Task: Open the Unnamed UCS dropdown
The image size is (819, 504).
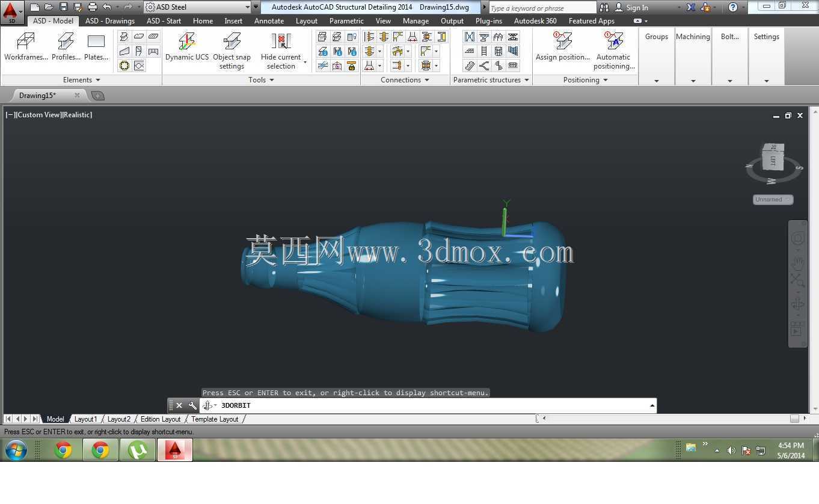Action: [x=773, y=200]
